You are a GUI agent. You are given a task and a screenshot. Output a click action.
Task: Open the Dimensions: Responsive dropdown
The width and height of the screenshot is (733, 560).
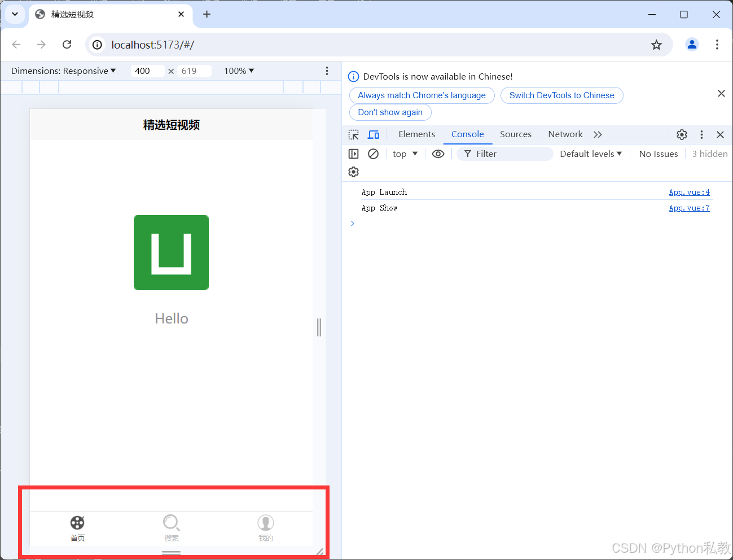[63, 71]
